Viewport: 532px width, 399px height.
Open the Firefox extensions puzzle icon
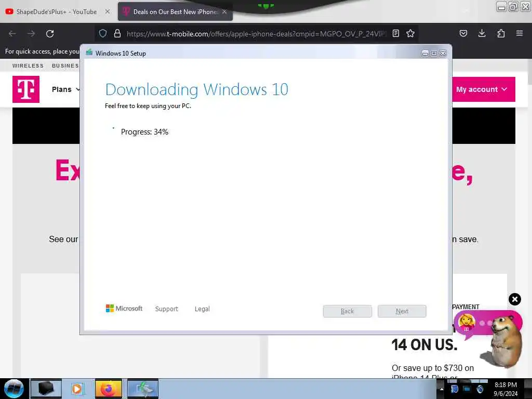pyautogui.click(x=501, y=33)
